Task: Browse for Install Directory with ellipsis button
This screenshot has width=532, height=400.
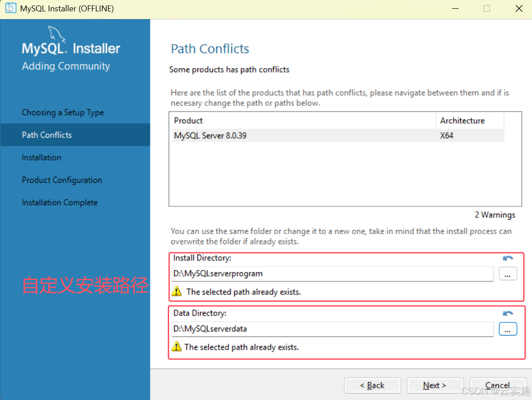Action: click(507, 274)
